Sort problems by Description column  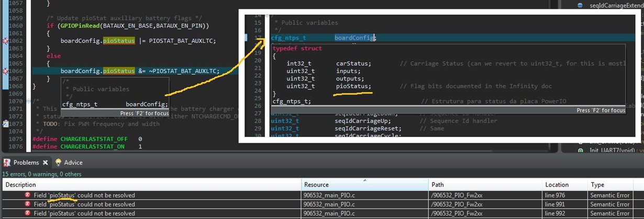(152, 185)
